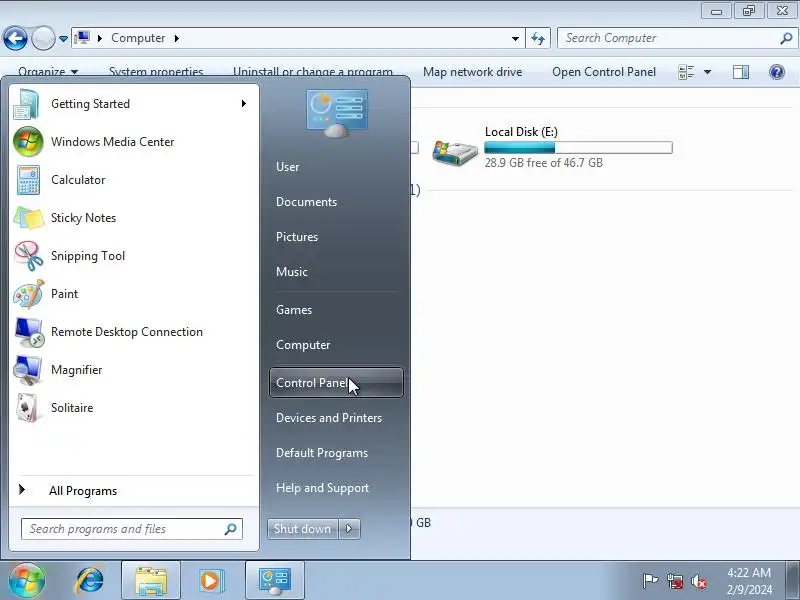Launch Windows Media Center
The width and height of the screenshot is (800, 600).
click(134, 142)
